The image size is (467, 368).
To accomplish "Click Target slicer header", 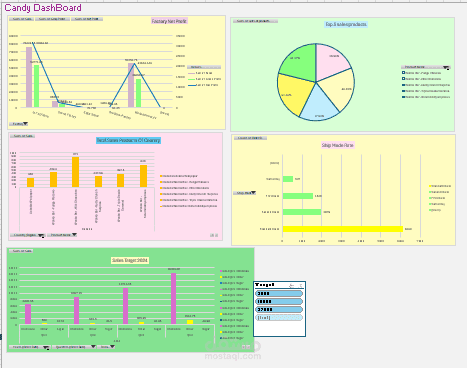I will [265, 285].
